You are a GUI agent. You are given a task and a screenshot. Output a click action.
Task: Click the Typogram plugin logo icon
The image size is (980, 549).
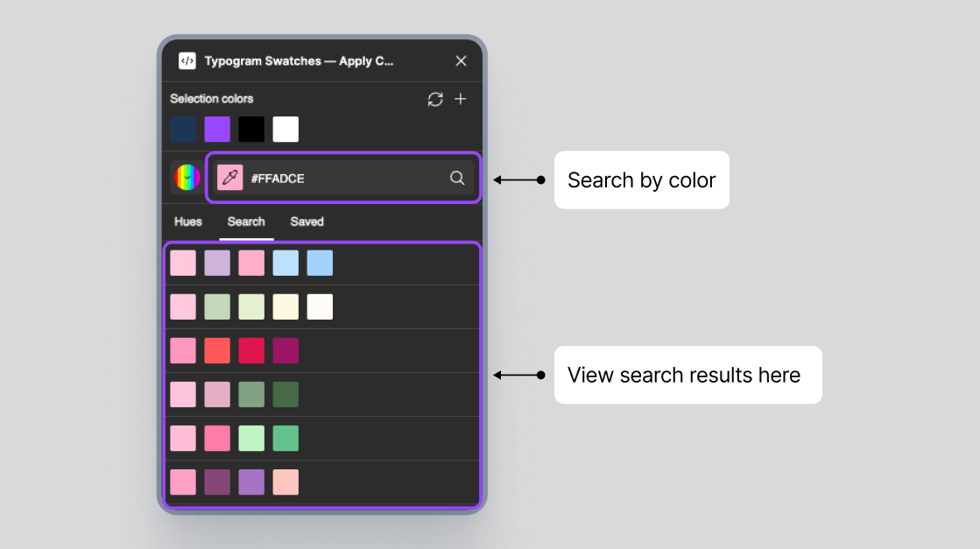[187, 61]
